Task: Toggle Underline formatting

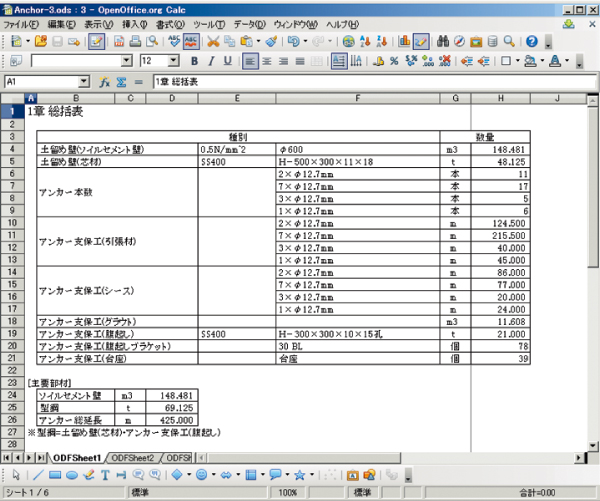Action: point(227,61)
